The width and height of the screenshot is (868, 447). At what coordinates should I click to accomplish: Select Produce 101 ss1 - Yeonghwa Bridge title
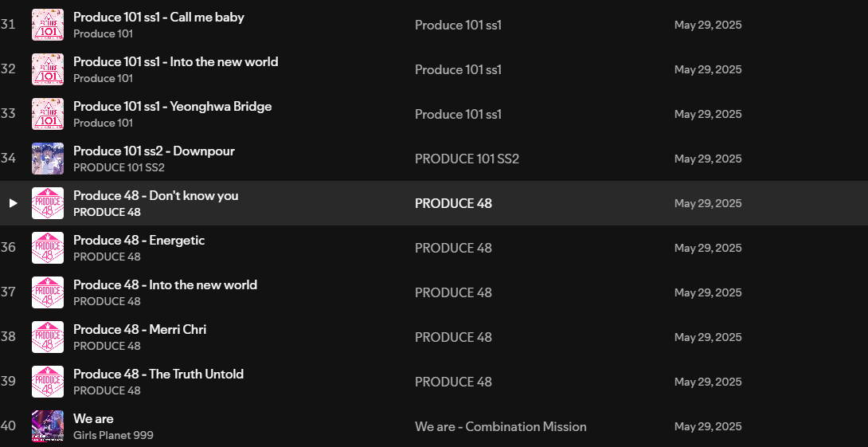point(172,106)
